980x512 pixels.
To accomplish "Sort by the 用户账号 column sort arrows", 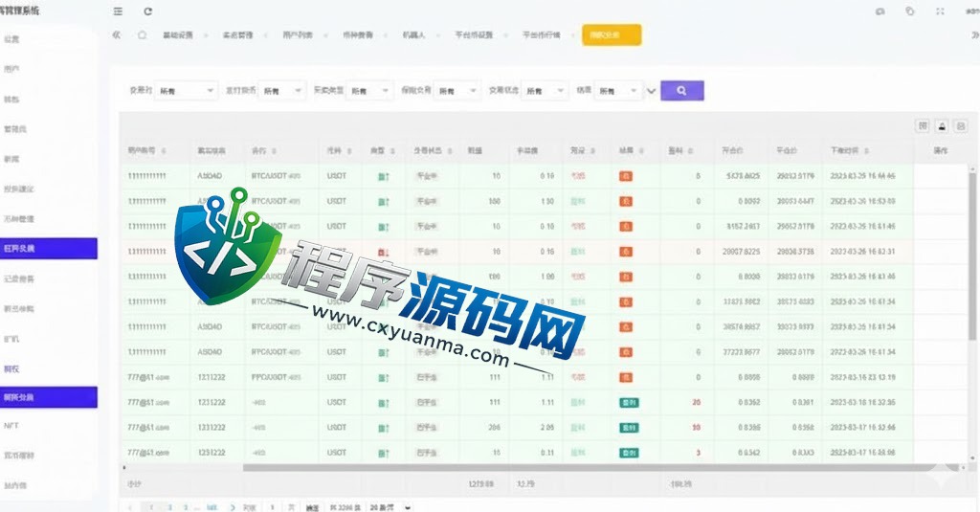I will pyautogui.click(x=164, y=150).
